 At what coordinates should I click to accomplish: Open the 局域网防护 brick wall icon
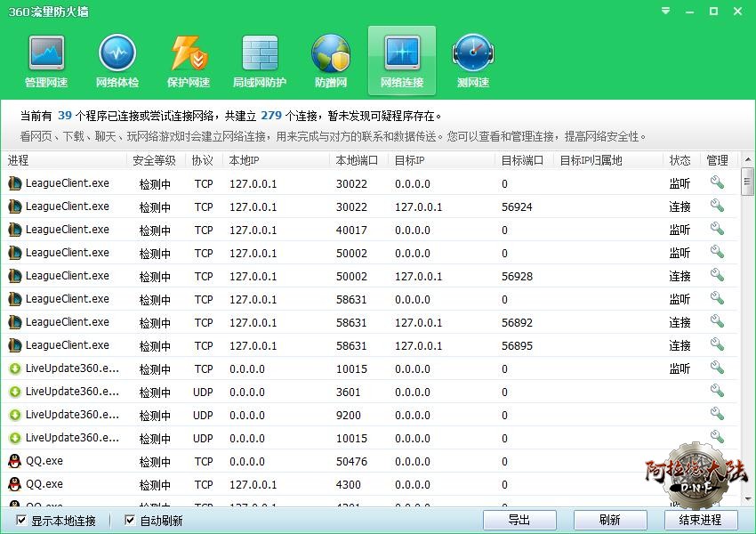[260, 54]
